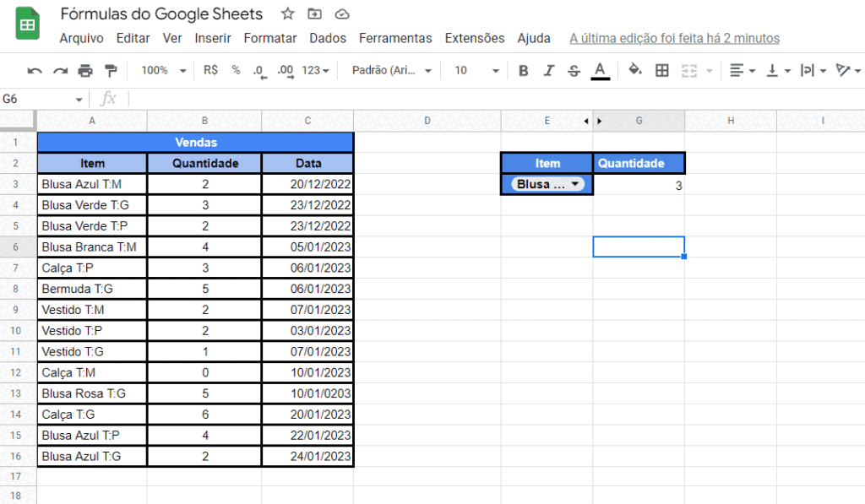Toggle bold formatting
Screen dimensions: 865x504
click(x=523, y=71)
